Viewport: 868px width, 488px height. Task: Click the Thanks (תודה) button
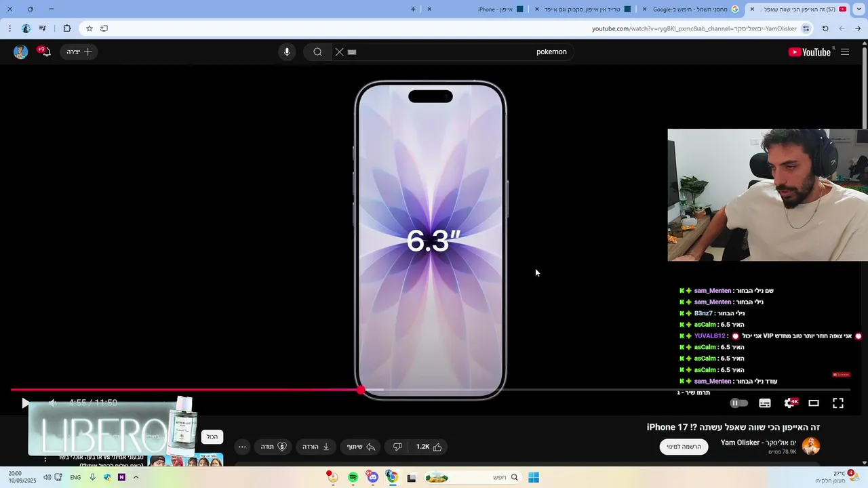point(274,447)
